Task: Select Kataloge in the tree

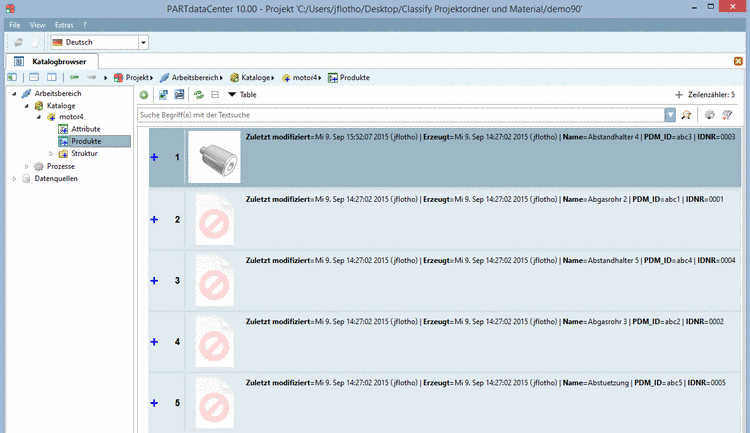Action: point(61,106)
